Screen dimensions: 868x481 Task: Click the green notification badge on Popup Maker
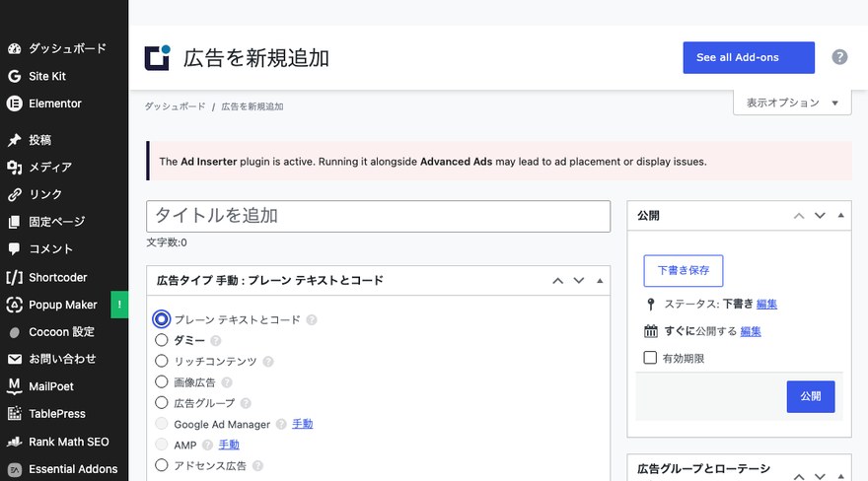click(119, 305)
